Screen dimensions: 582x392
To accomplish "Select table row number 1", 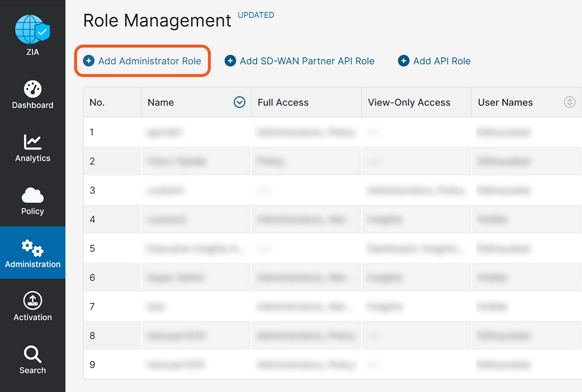I will 92,132.
